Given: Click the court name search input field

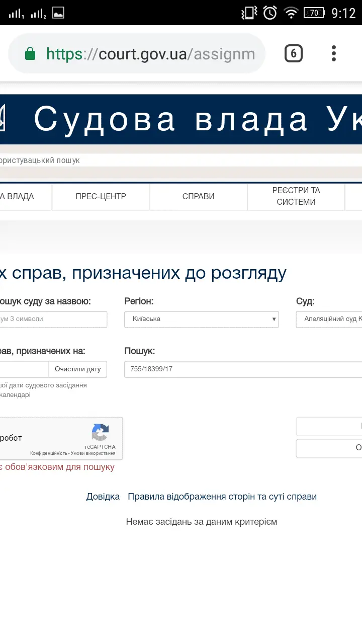Looking at the screenshot, I should point(53,319).
